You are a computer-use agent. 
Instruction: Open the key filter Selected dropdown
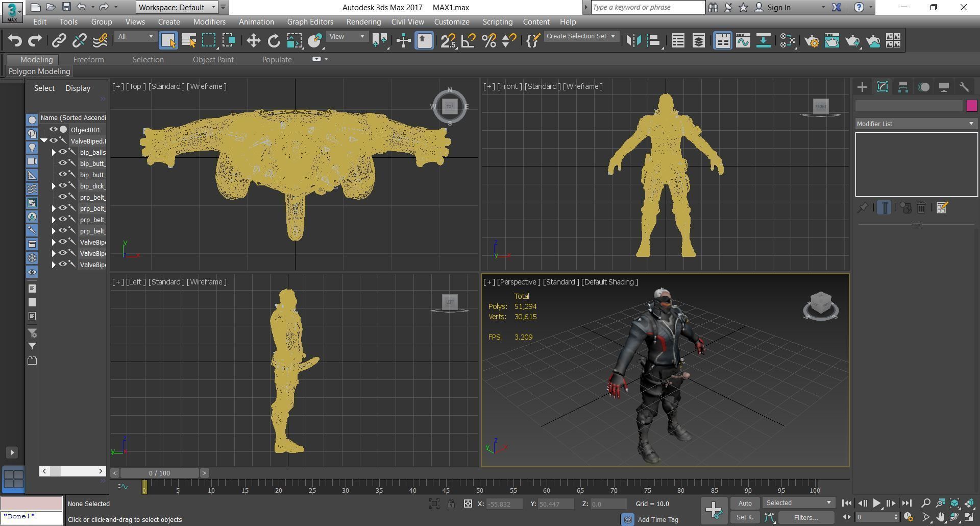(799, 503)
